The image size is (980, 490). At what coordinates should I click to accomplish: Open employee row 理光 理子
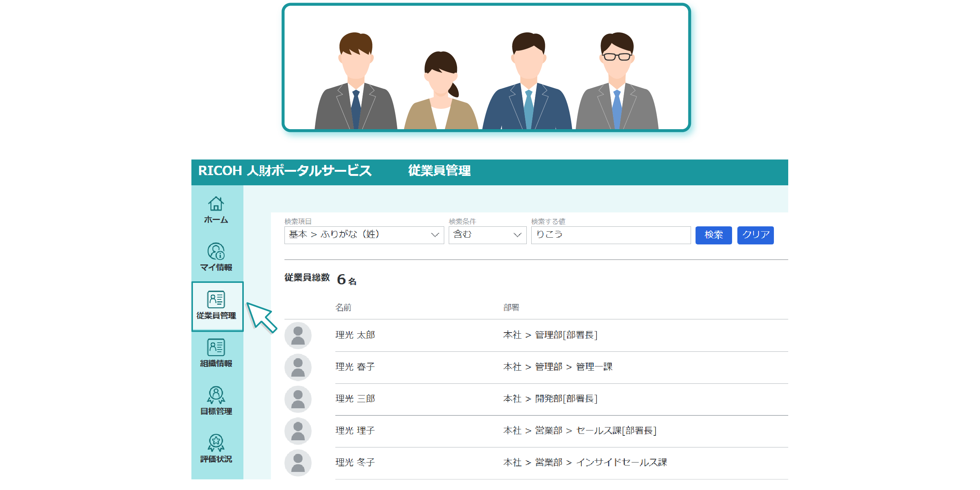click(x=355, y=430)
